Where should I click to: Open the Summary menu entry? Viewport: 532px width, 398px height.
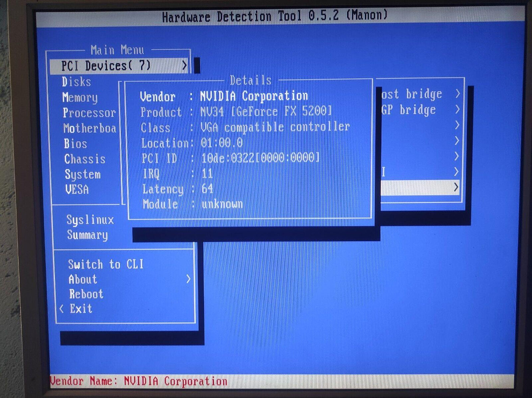[87, 235]
